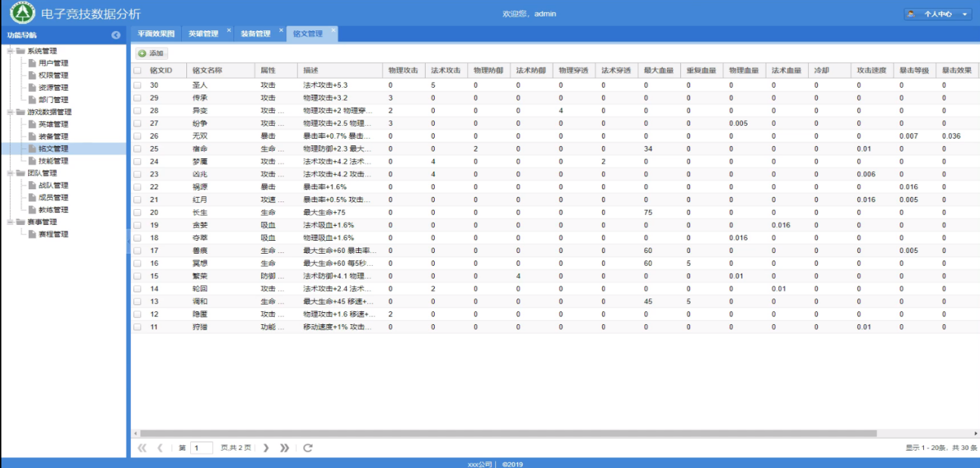Image resolution: width=980 pixels, height=468 pixels.
Task: Go to the first page of results
Action: pos(142,448)
